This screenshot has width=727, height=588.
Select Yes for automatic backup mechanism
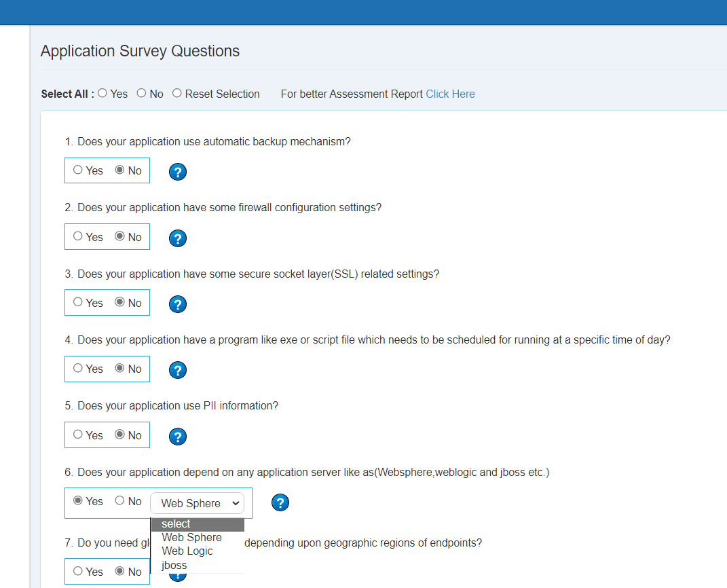(78, 170)
